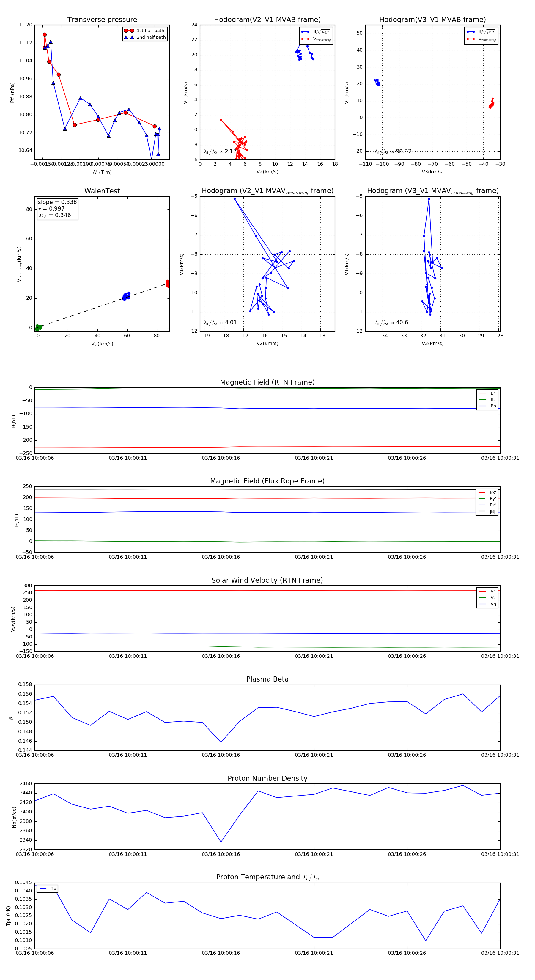Select the "Tp" legend entry
The width and height of the screenshot is (535, 980).
(x=48, y=889)
